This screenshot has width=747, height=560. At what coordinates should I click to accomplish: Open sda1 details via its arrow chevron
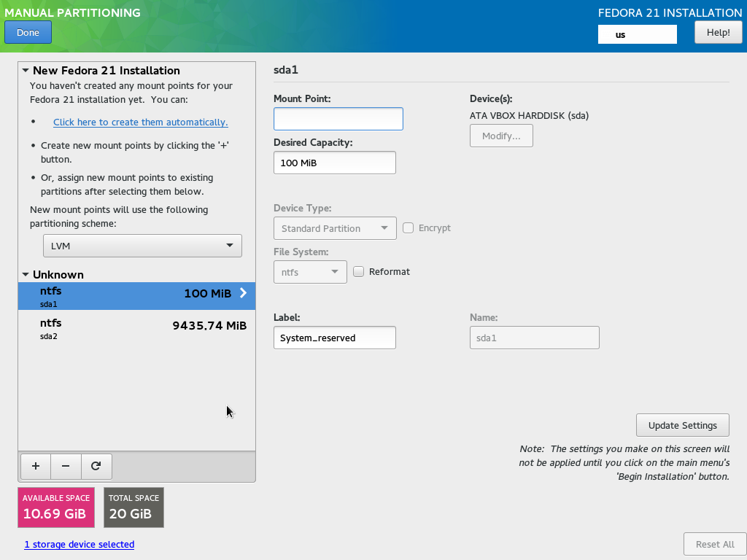[x=243, y=293]
